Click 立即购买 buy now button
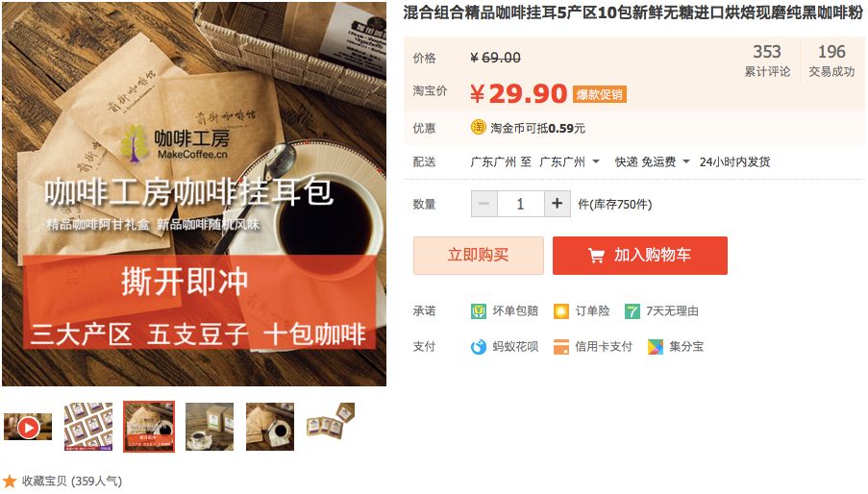Image resolution: width=868 pixels, height=494 pixels. click(479, 255)
